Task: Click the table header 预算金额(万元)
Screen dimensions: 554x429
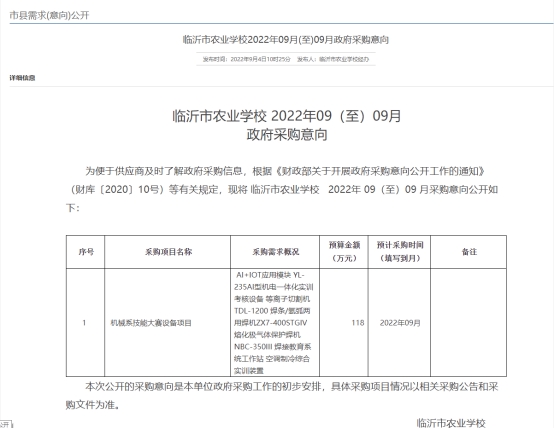Action: point(344,252)
